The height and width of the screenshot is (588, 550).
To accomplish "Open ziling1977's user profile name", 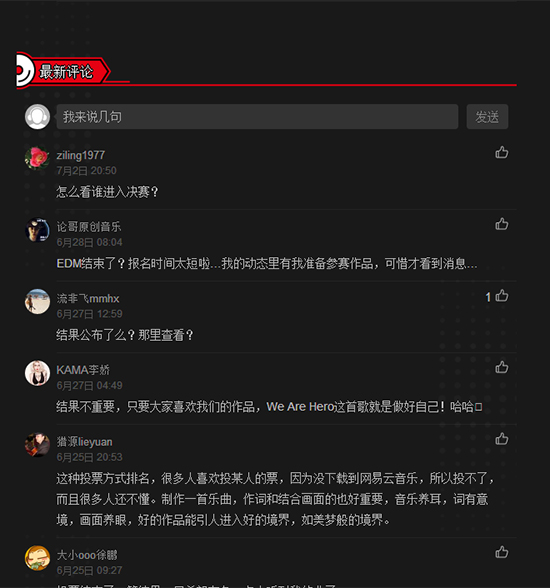I will (x=81, y=155).
